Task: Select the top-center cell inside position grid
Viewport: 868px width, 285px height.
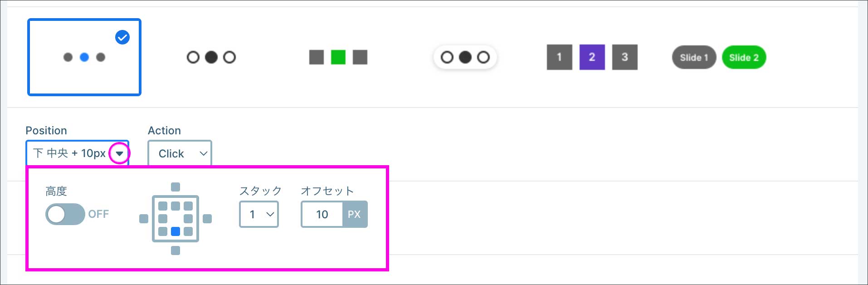Action: (176, 206)
